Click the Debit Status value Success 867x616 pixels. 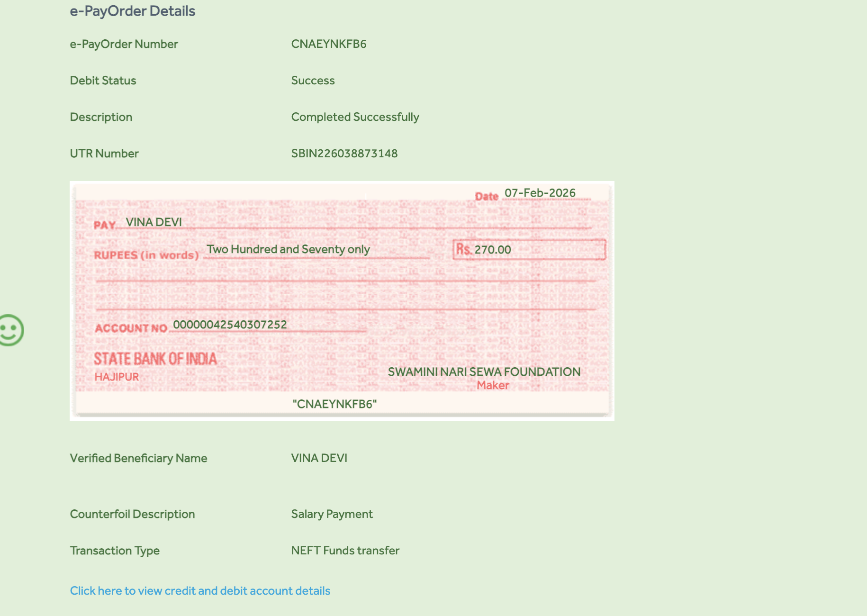[x=313, y=81]
